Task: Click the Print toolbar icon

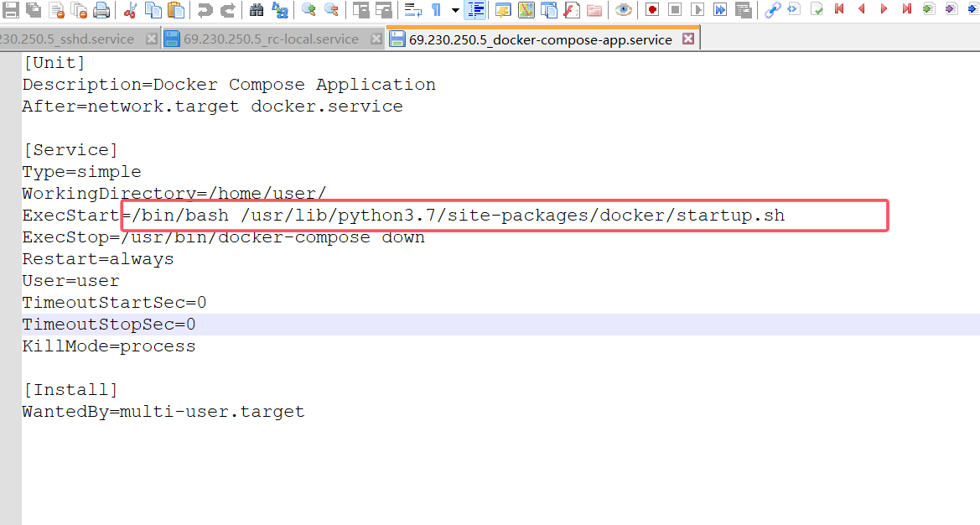Action: pos(101,9)
